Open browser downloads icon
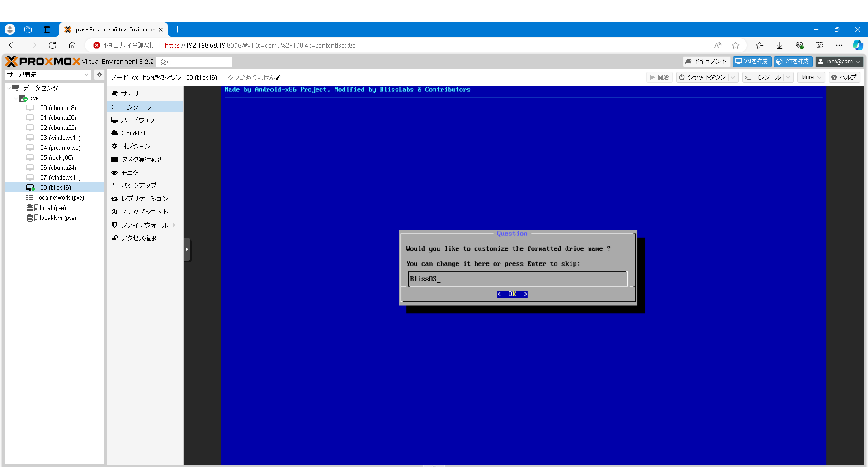The width and height of the screenshot is (868, 467). coord(779,45)
